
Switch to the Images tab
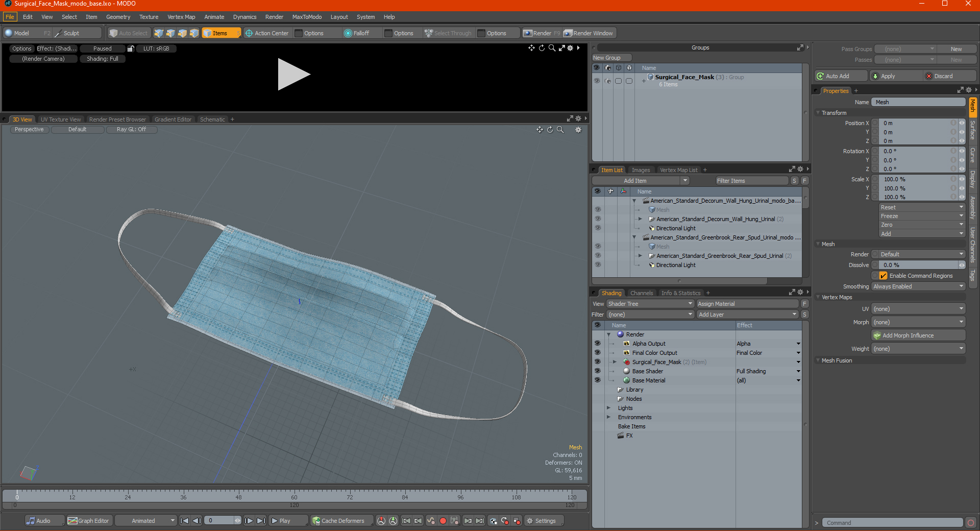(x=641, y=170)
